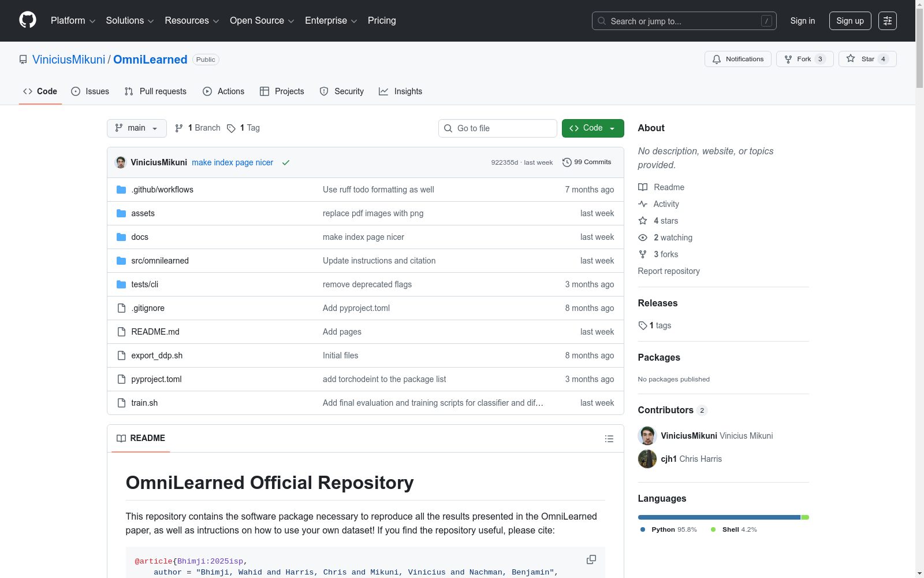The height and width of the screenshot is (578, 924).
Task: Select the README tab
Action: (141, 438)
